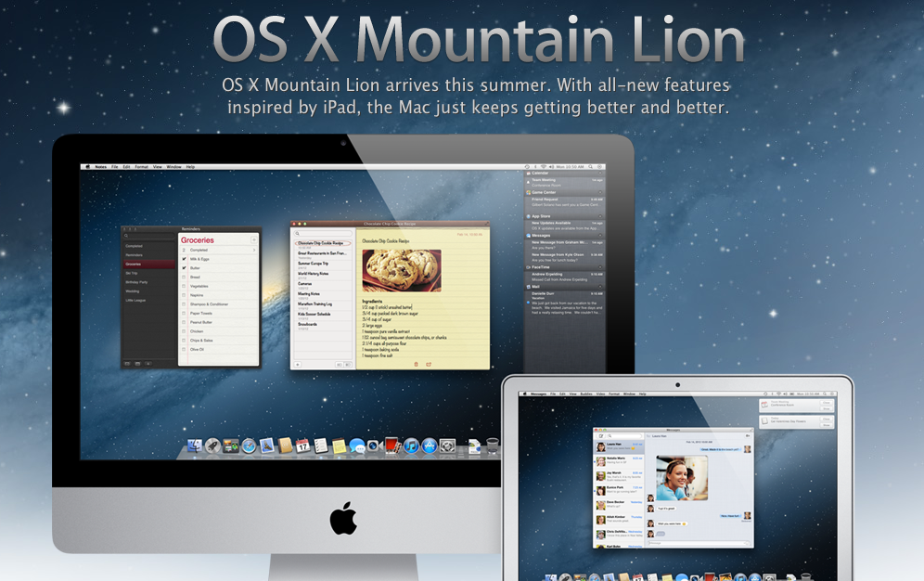The height and width of the screenshot is (581, 924).
Task: Launch Launchpad rocket icon in iMac dock
Action: 212,446
